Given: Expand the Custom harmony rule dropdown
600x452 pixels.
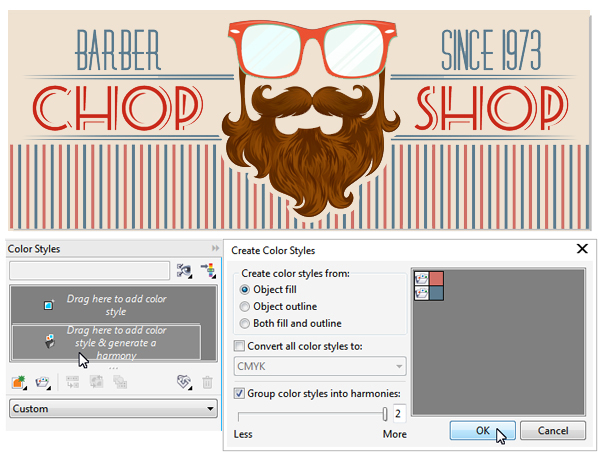Looking at the screenshot, I should pos(113,409).
